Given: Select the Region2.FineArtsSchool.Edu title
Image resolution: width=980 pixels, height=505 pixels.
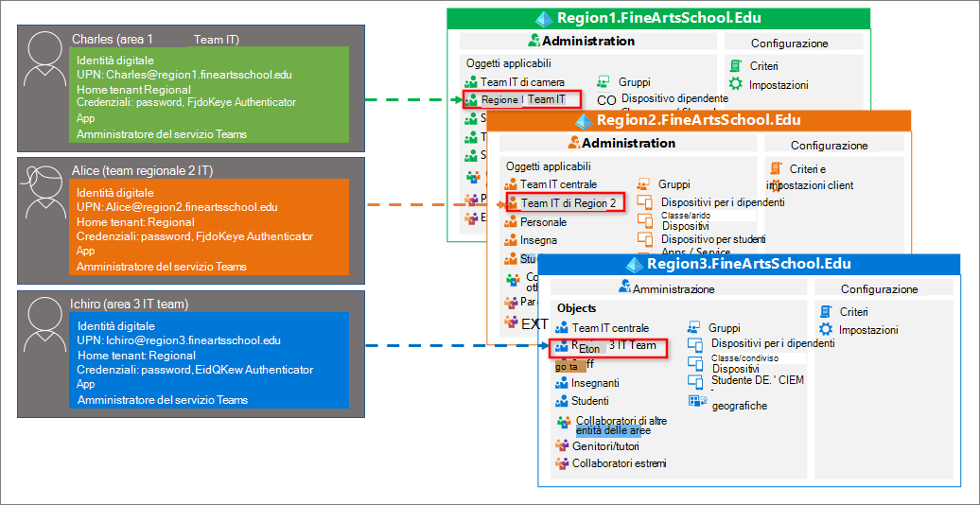Looking at the screenshot, I should [699, 119].
